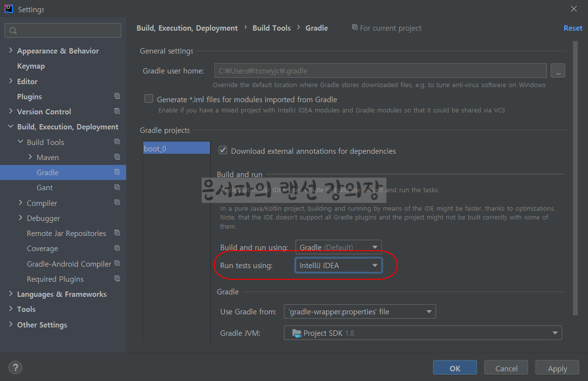Viewport: 588px width, 381px height.
Task: Open Remote Jar Repositories settings
Action: point(66,233)
